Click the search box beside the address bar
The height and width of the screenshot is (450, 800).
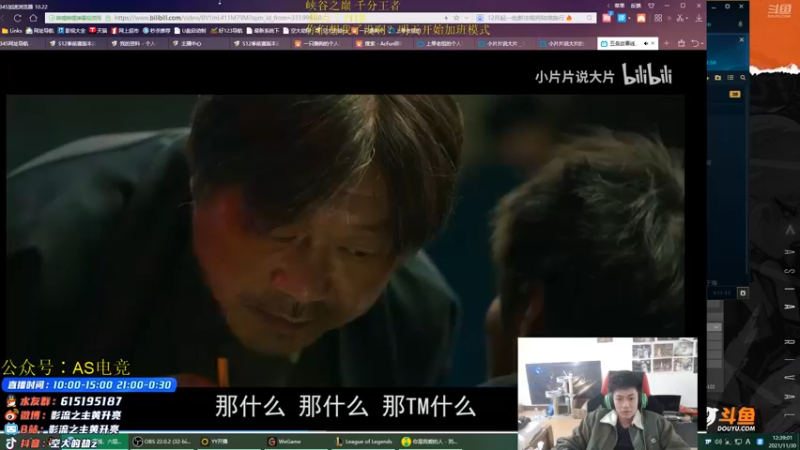[x=533, y=18]
